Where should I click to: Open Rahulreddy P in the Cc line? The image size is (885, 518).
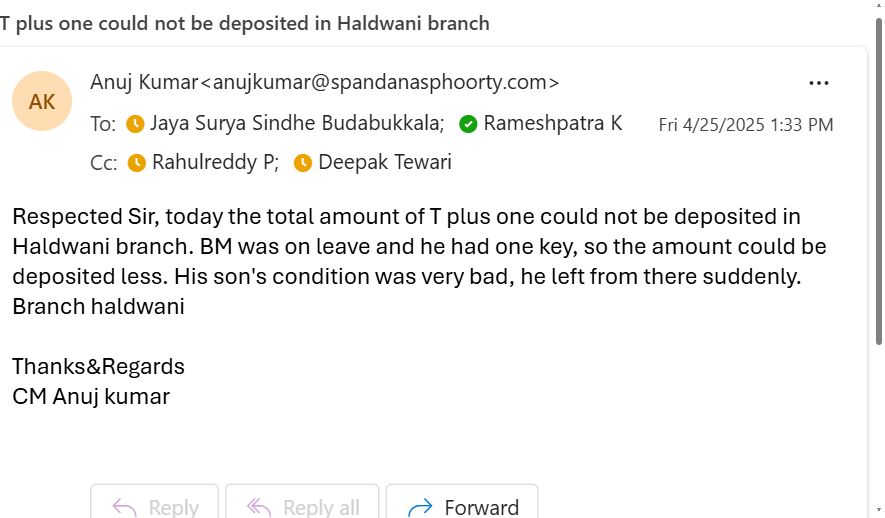[x=215, y=162]
